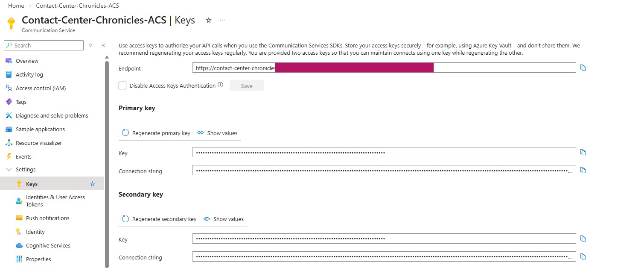Click the Save button

pos(247,86)
